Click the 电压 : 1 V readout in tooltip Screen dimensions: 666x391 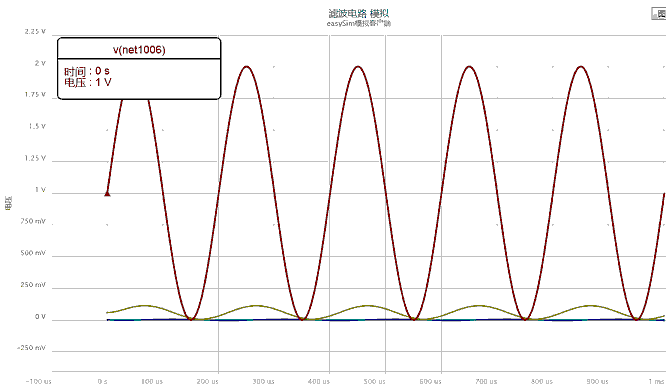pyautogui.click(x=87, y=82)
